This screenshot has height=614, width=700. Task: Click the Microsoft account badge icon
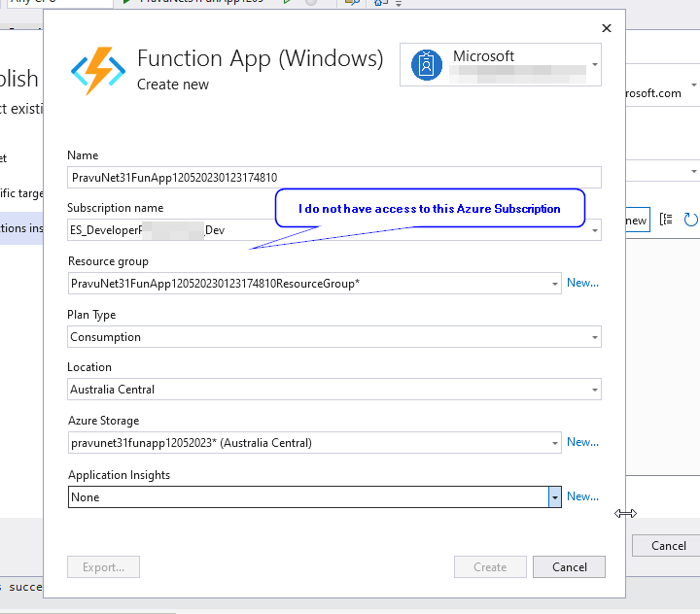tap(427, 65)
